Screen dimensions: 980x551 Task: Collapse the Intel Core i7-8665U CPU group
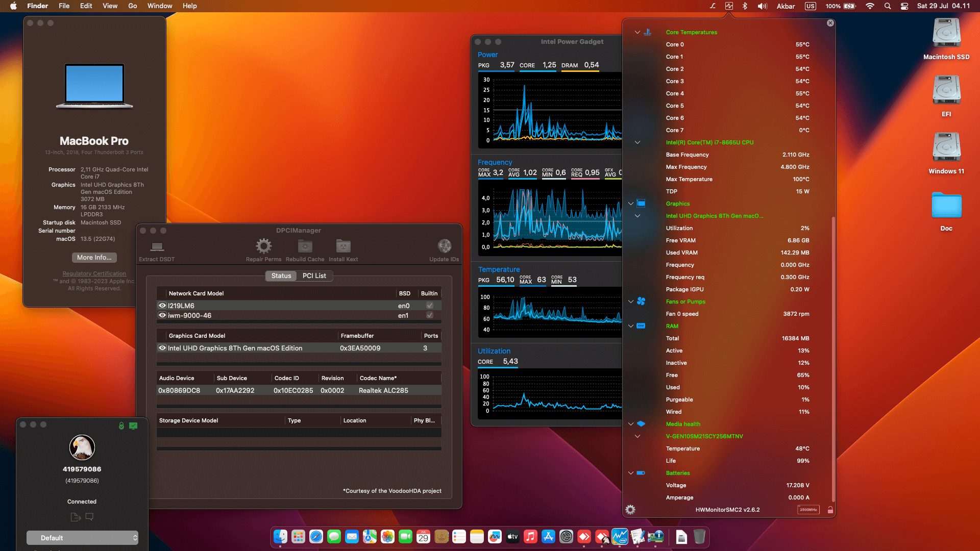coord(637,142)
